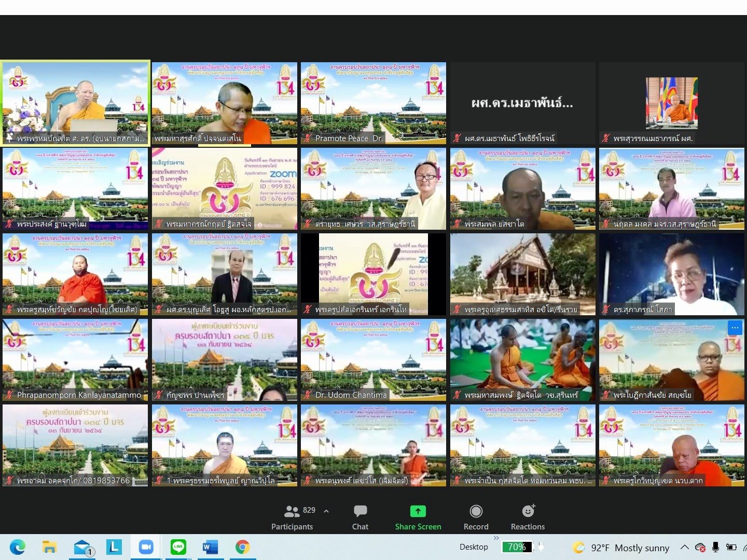Image resolution: width=747 pixels, height=560 pixels.
Task: Click name label 'พระครูสมุห์ขวัญชัย'
Action: 77,310
